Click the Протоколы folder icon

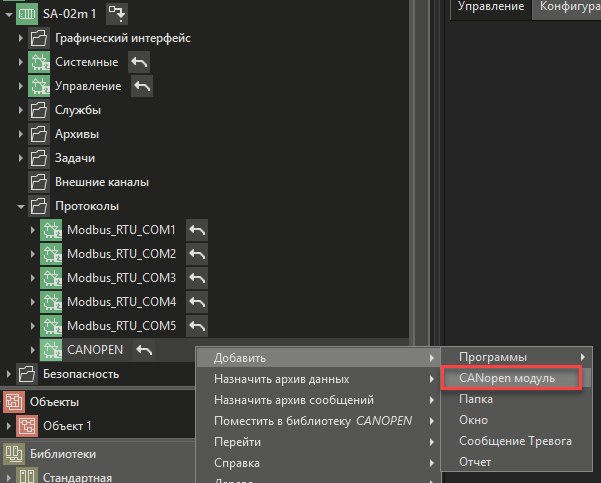pyautogui.click(x=39, y=206)
